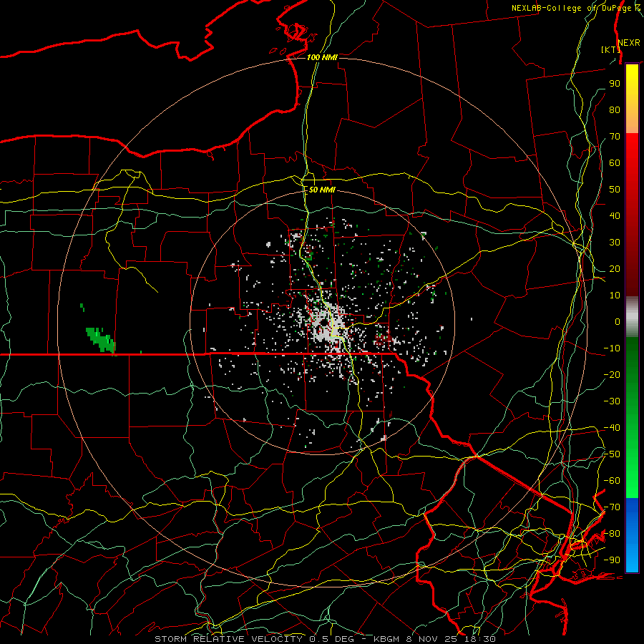Viewport: 644px width, 644px height.
Task: Click the positive 20 value on velocity scale
Action: coord(615,268)
